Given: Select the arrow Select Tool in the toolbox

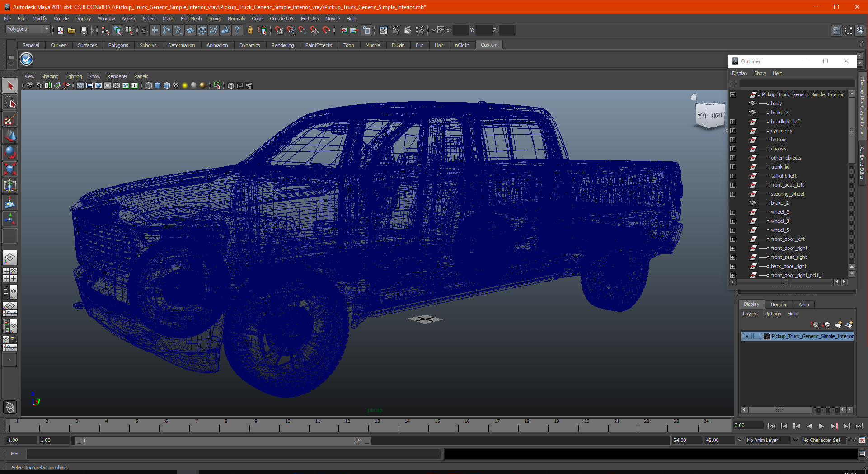Looking at the screenshot, I should pos(10,86).
